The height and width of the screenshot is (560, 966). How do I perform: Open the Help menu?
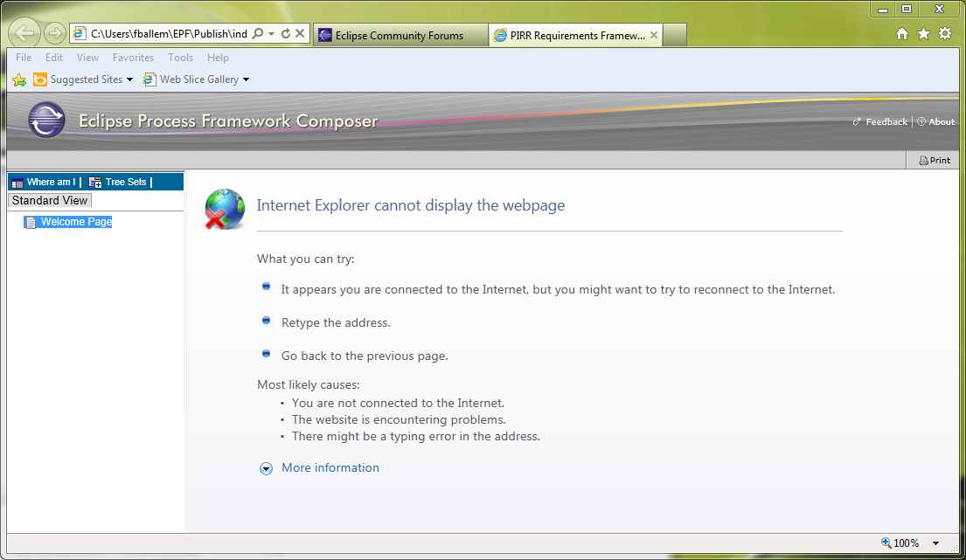218,58
